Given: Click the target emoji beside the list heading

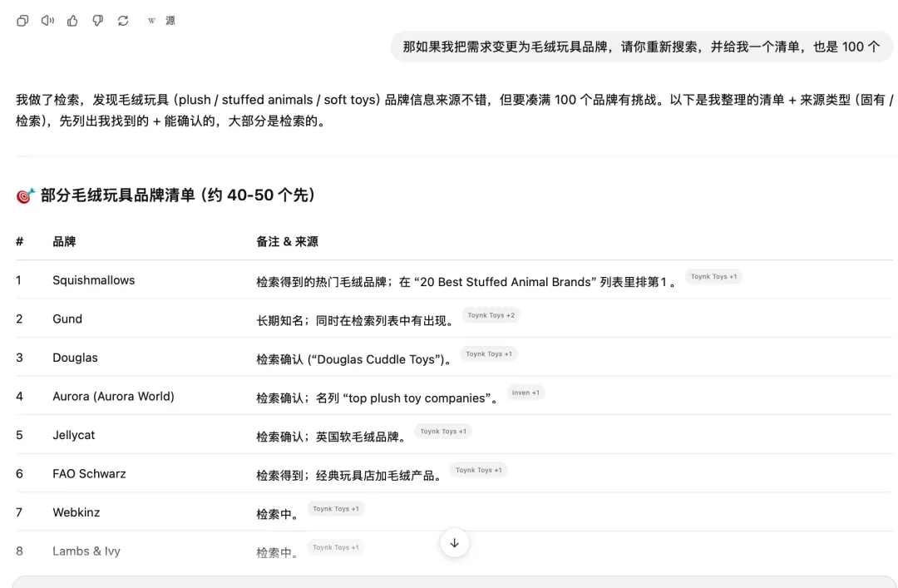Looking at the screenshot, I should (25, 195).
